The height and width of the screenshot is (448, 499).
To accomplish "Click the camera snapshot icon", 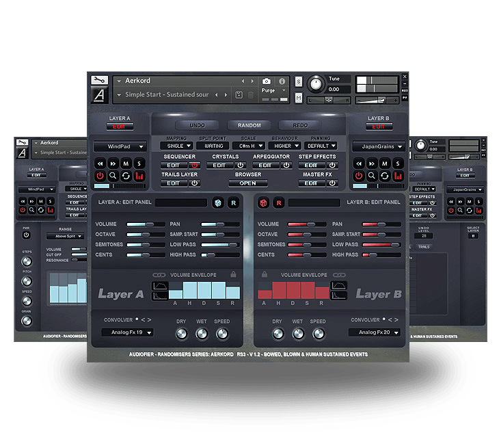I will point(267,81).
